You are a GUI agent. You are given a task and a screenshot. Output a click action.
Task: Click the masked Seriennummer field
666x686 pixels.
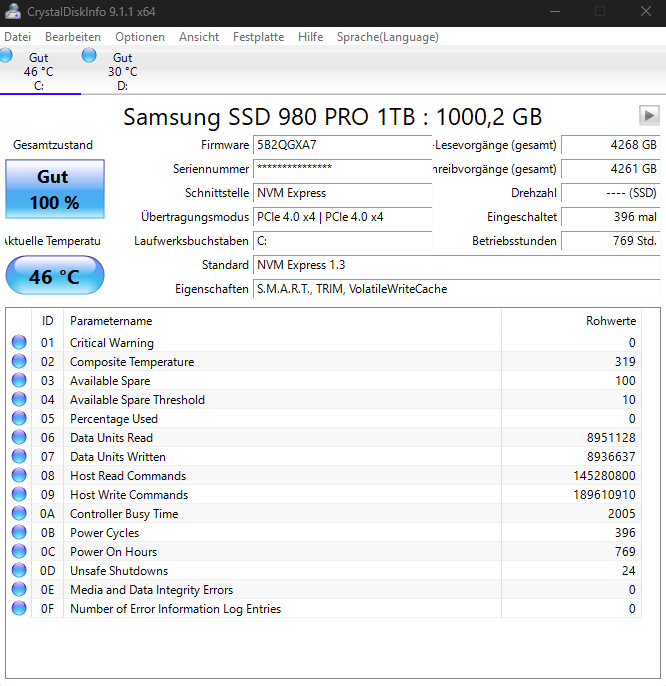(x=343, y=169)
